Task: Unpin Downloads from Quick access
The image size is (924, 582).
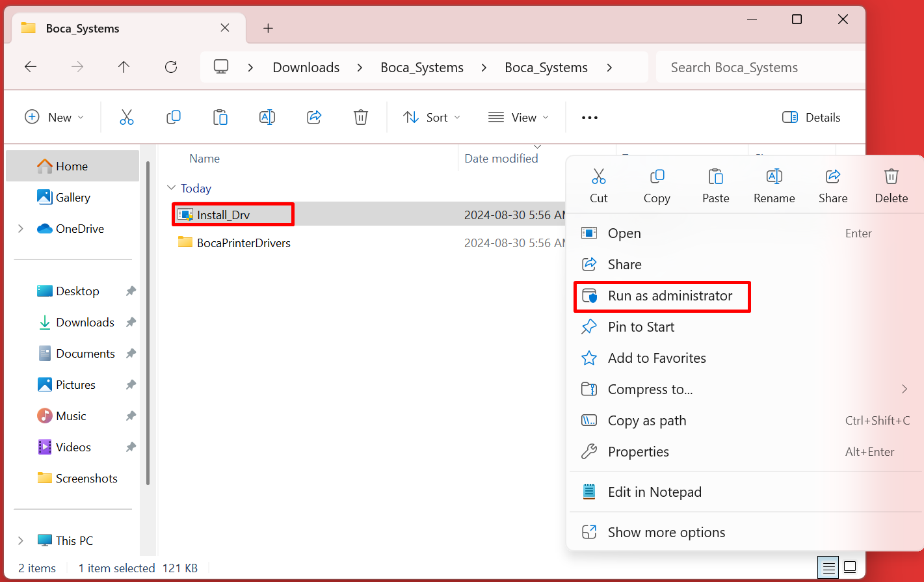Action: pos(131,323)
